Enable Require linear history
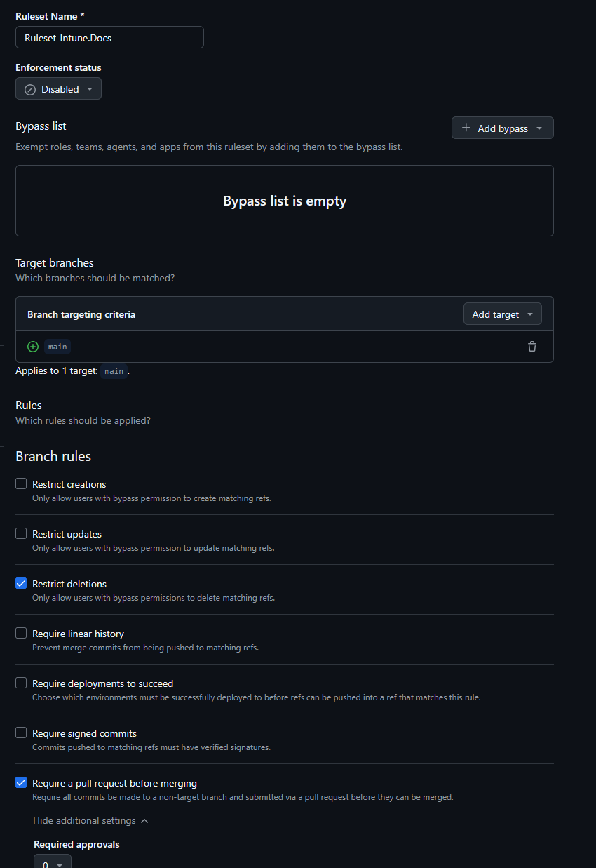 coord(20,632)
